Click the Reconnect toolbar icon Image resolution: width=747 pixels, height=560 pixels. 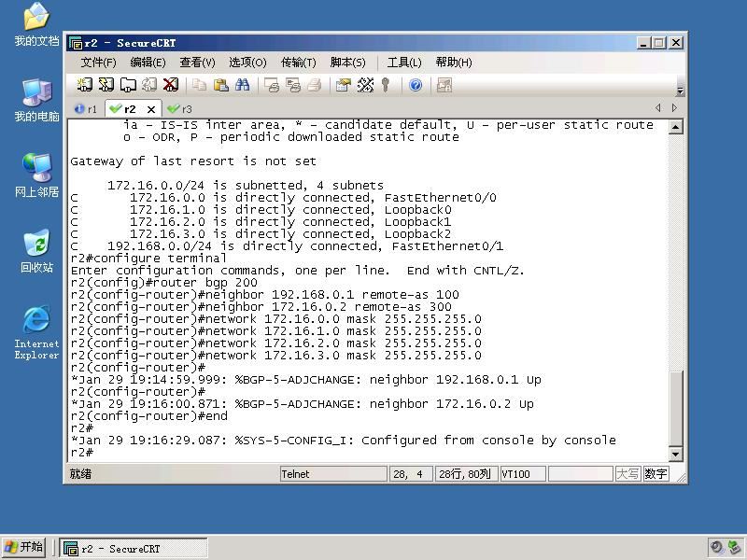pos(149,85)
